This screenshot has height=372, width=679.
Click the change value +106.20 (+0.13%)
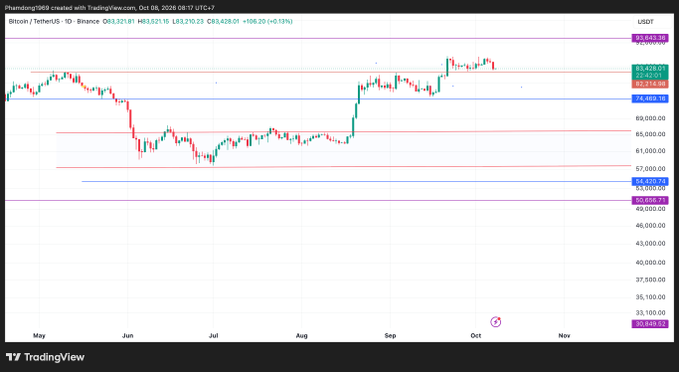coord(267,21)
